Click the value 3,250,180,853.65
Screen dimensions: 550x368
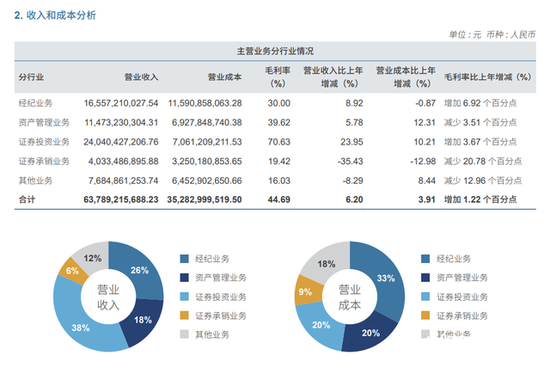207,161
